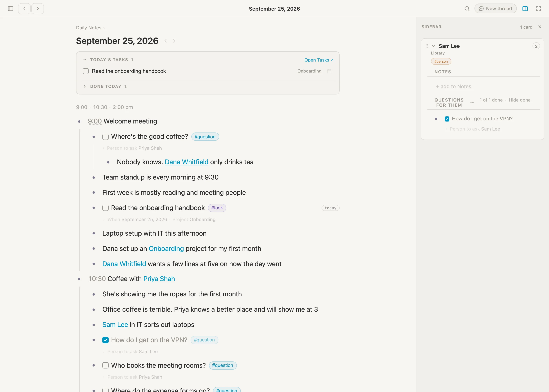Jump to the 10:30 time shortcut
Screen dimensions: 549x392
[100, 107]
